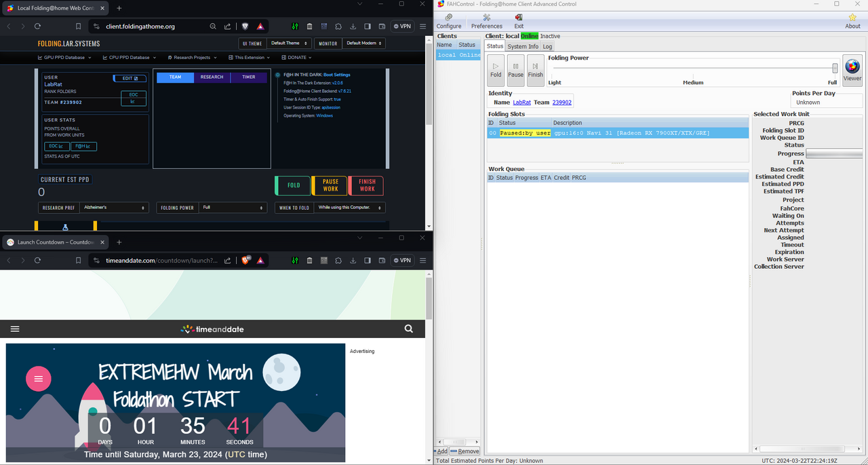868x465 pixels.
Task: Open the Research Pref dropdown showing Alzheimer's
Action: click(x=114, y=208)
